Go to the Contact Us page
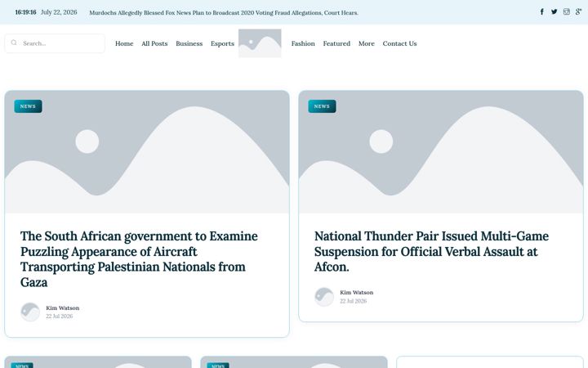The height and width of the screenshot is (368, 588). [399, 43]
